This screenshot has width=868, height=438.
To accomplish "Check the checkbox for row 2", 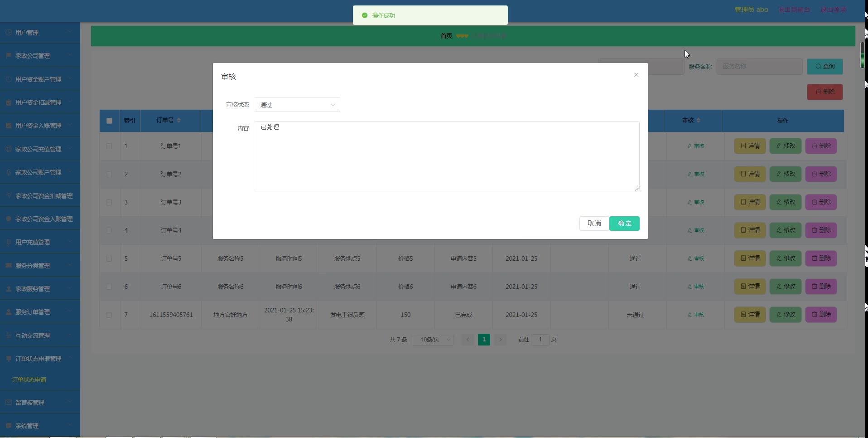I will coord(109,174).
